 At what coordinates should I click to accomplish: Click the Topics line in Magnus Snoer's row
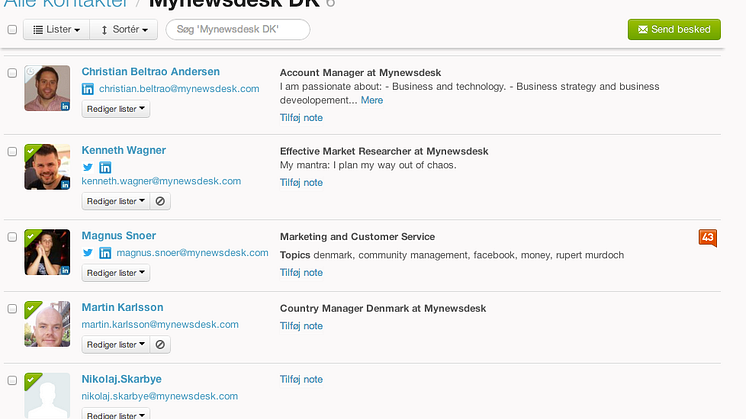pos(452,255)
